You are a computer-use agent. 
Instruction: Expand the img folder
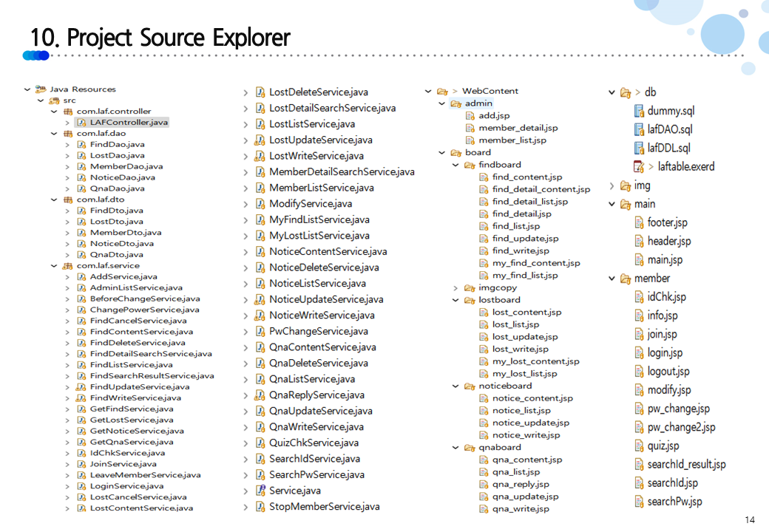[x=612, y=185]
